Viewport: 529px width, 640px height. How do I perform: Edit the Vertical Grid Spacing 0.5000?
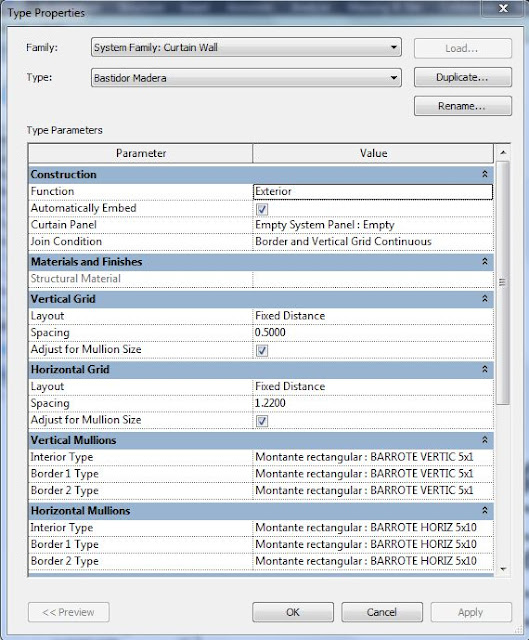373,333
